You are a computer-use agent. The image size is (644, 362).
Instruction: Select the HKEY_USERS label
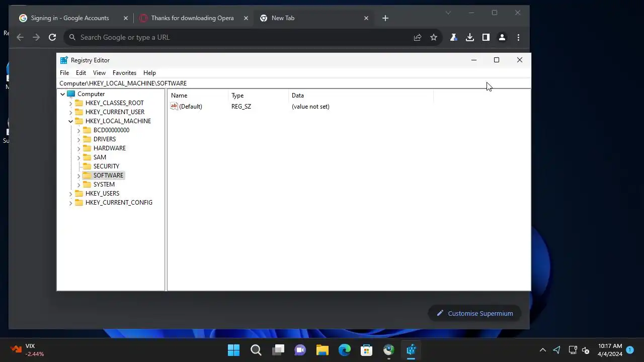pos(102,194)
